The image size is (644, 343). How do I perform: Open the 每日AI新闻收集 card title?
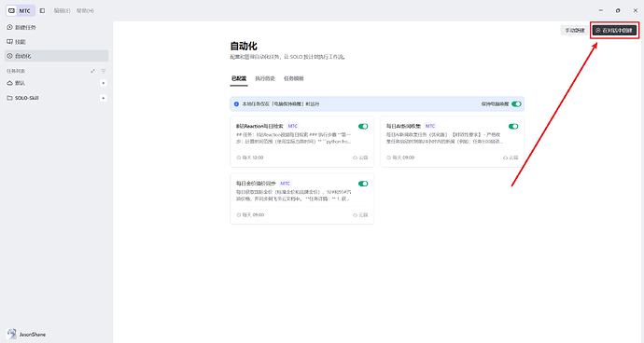[403, 127]
